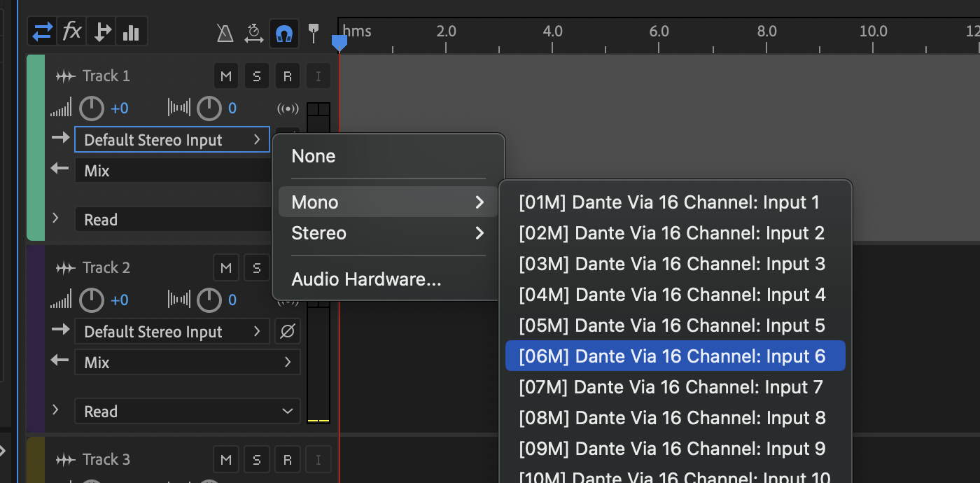Screen dimensions: 980x483
Task: Click the Track 1 stereo pan icon
Action: point(179,108)
